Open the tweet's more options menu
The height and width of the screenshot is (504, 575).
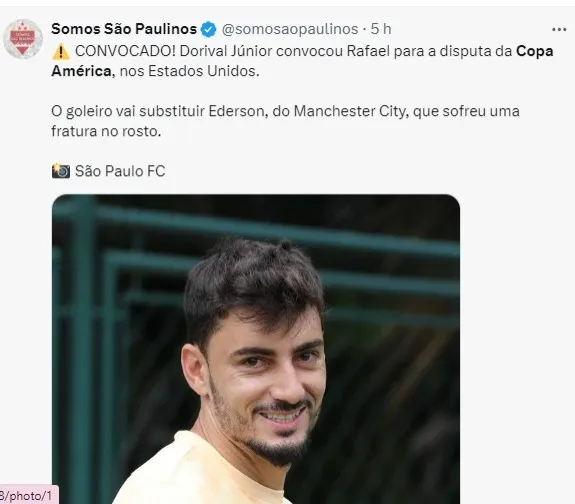(559, 30)
